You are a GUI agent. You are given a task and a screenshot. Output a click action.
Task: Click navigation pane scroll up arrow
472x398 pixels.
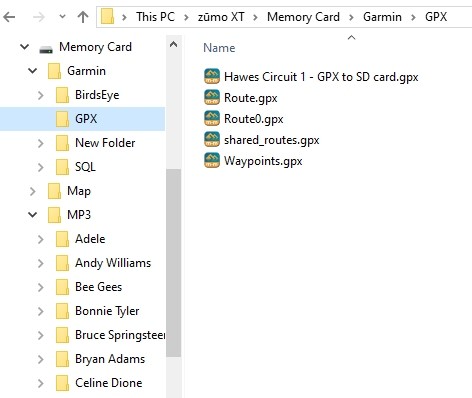coord(173,44)
